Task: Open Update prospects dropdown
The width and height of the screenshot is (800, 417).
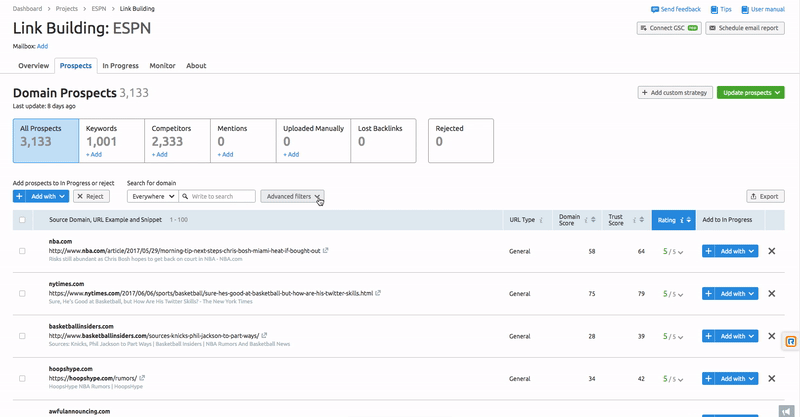Action: tap(751, 92)
